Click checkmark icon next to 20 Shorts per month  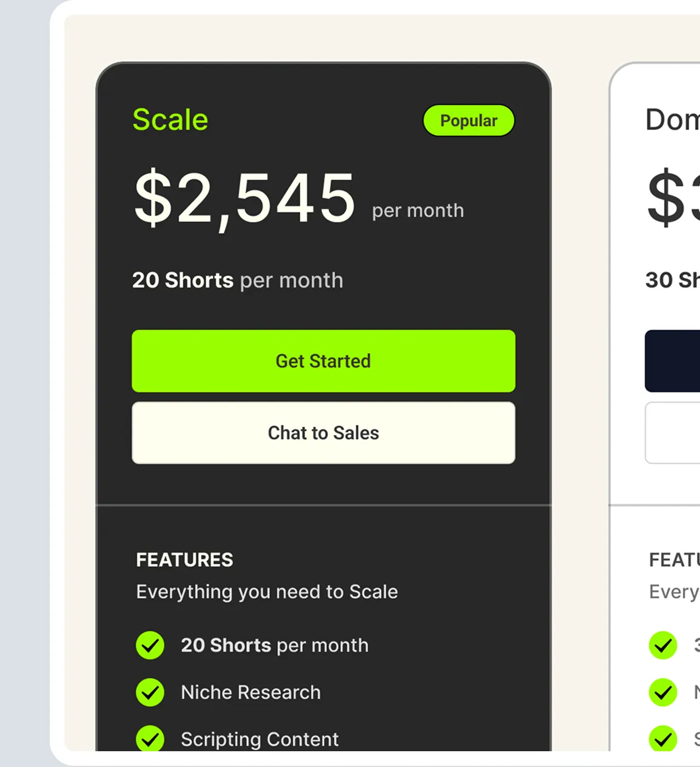coord(150,645)
